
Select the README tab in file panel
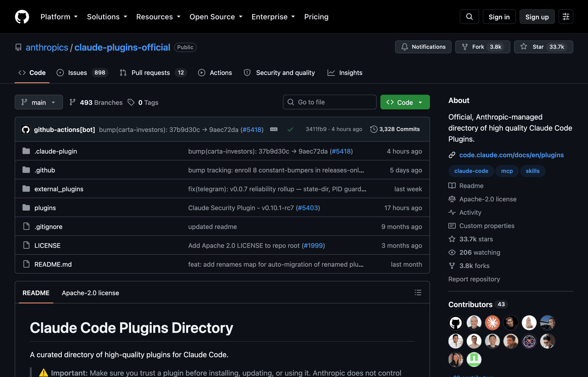click(36, 293)
